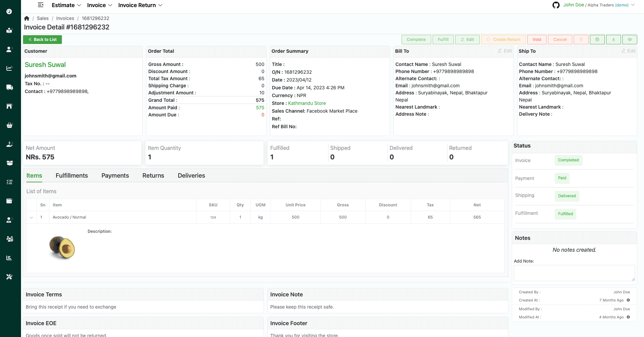Collapse the Avocado item row chevron
Image resolution: width=644 pixels, height=337 pixels.
tap(31, 218)
